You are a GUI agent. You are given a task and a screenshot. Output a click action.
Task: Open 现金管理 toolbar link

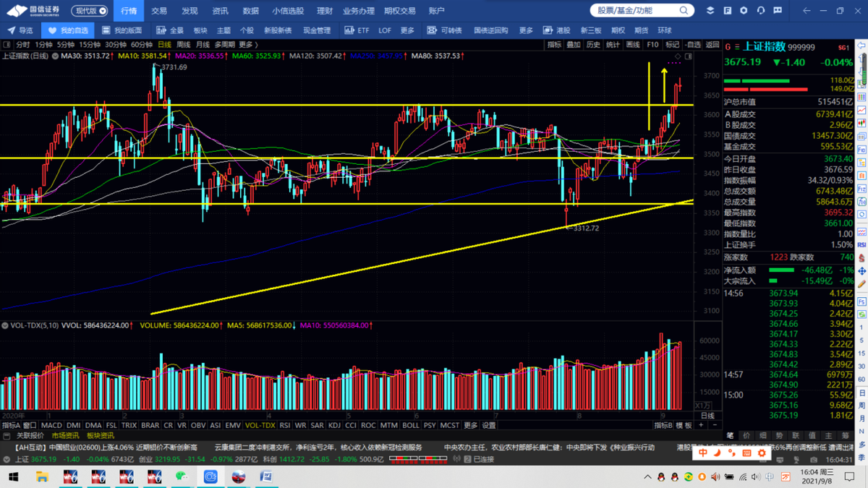click(x=317, y=30)
